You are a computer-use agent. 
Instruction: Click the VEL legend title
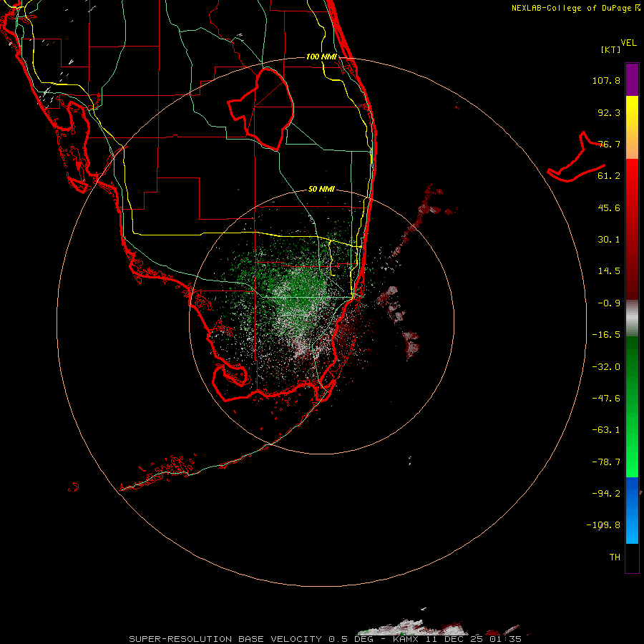pyautogui.click(x=628, y=43)
